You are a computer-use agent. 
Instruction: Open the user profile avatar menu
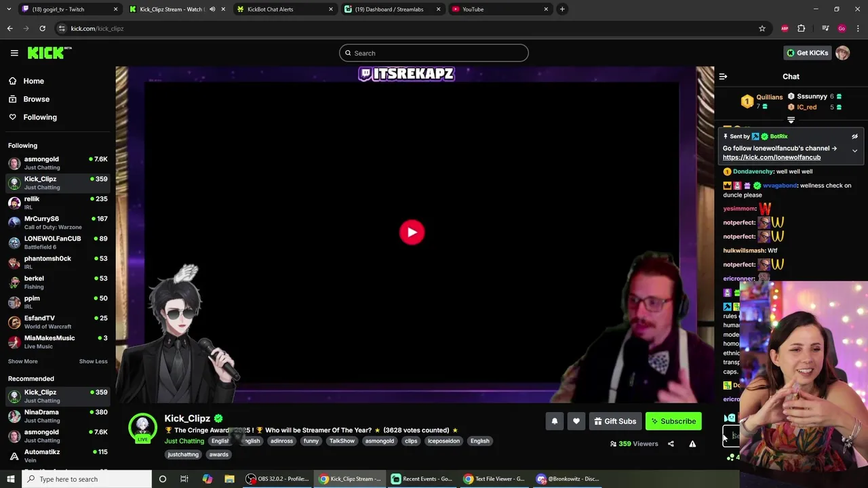(842, 53)
